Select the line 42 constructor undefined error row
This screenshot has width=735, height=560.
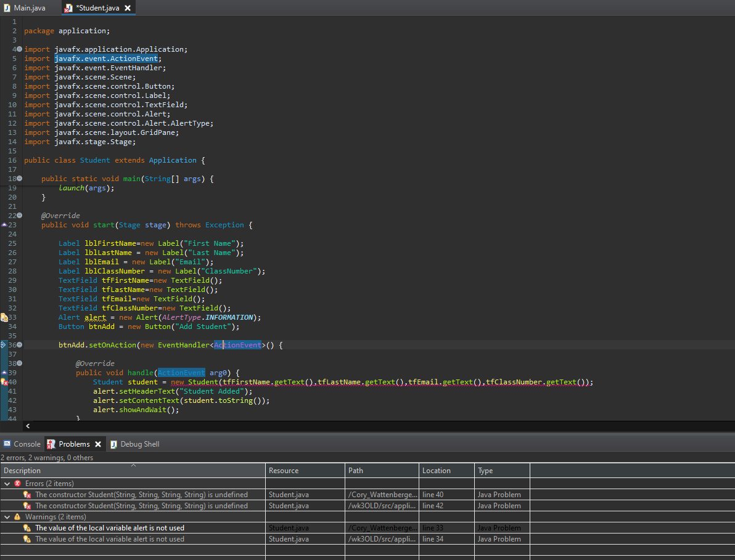click(x=141, y=506)
